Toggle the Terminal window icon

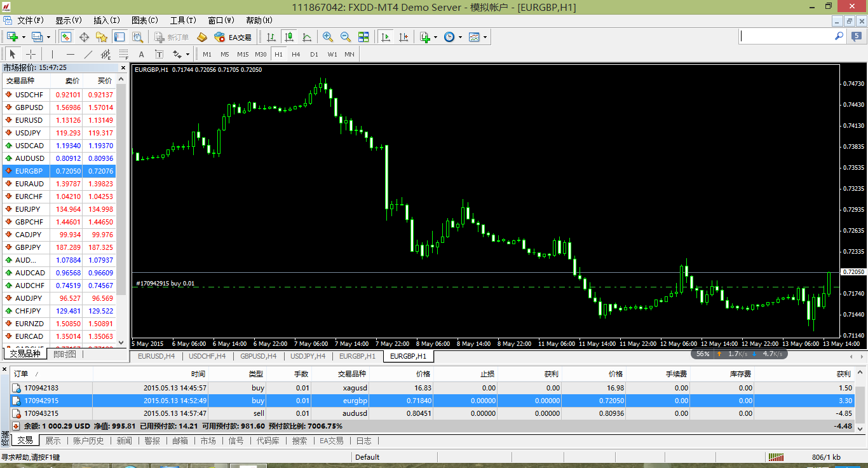[119, 37]
